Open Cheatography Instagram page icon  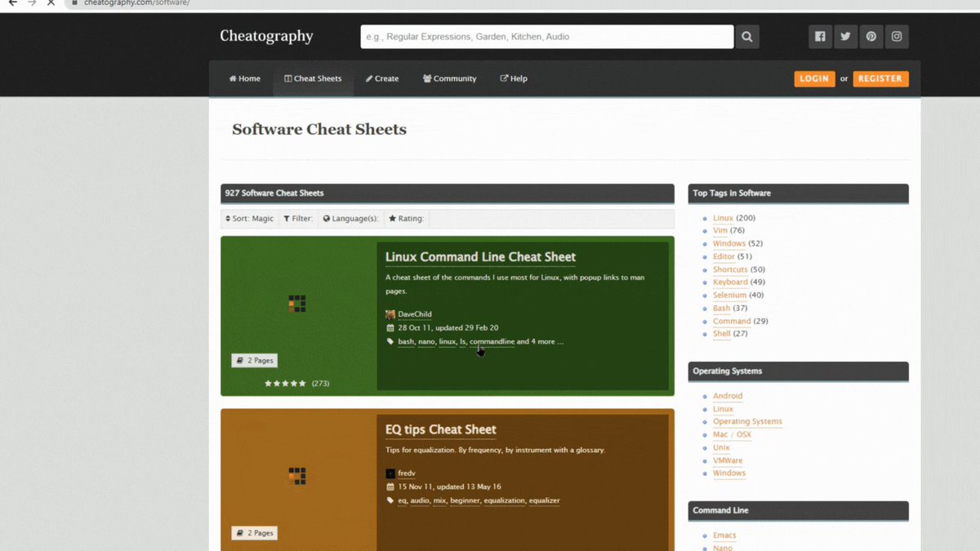click(x=897, y=37)
